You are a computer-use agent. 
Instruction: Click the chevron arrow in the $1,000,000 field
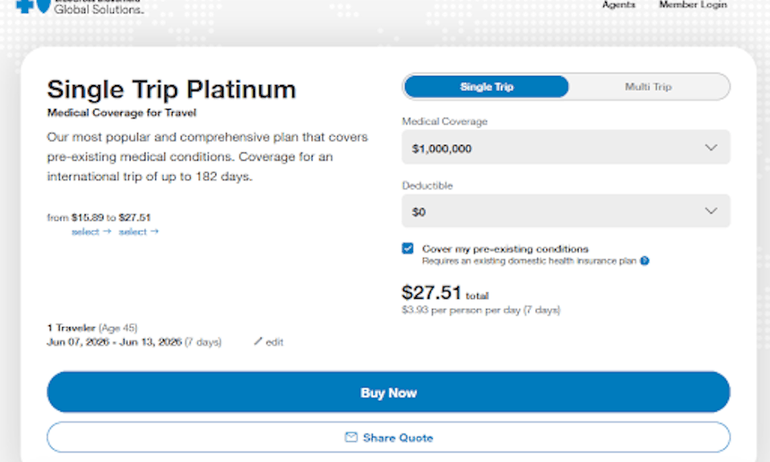[711, 148]
